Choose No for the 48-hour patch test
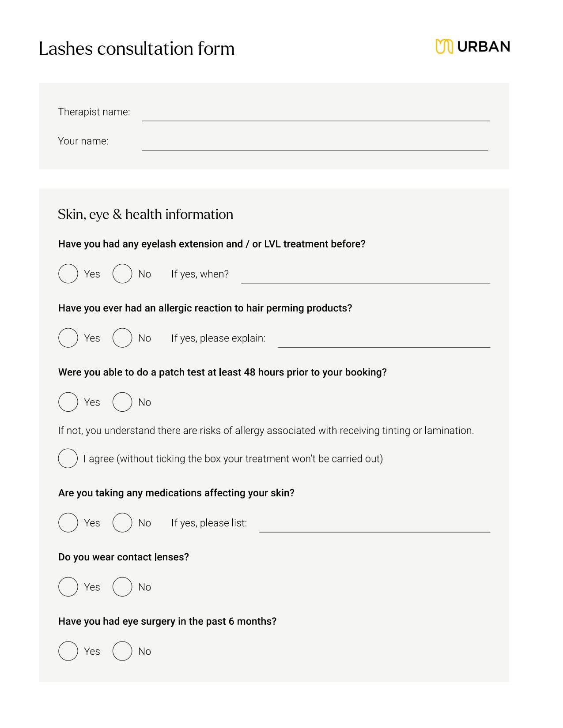Viewport: 563px width, 728px height. [x=122, y=402]
